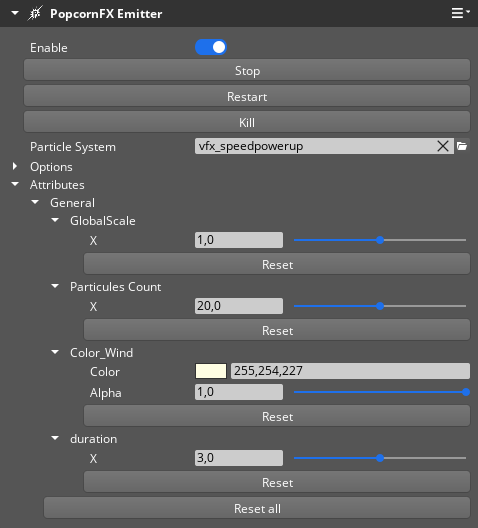Collapse the GlobalScale attribute
Viewport: 478px width, 528px height.
55,220
